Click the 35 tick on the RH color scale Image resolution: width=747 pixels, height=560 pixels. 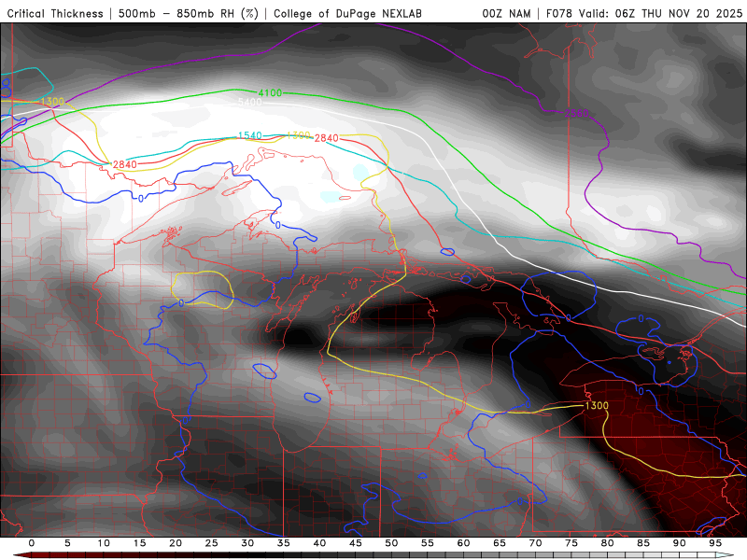[x=284, y=543]
